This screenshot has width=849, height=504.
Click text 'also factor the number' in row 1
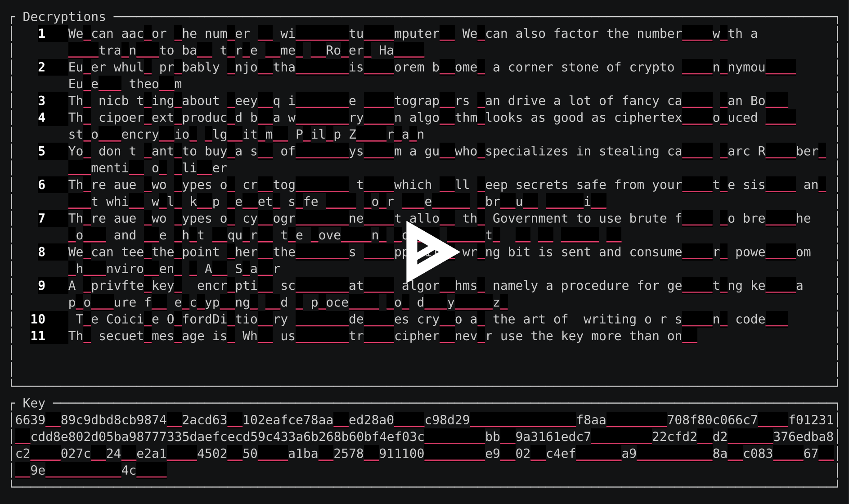click(599, 34)
